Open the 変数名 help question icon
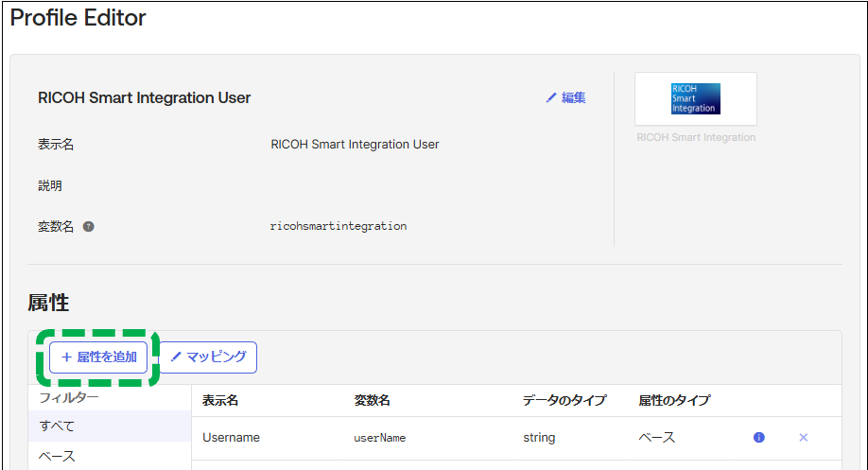868x470 pixels. [x=89, y=226]
